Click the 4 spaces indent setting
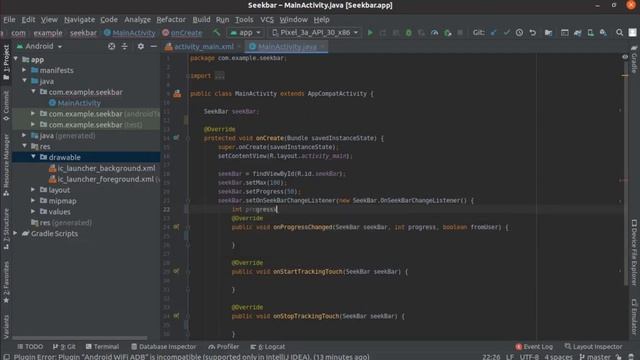640x360 pixels. pos(558,356)
